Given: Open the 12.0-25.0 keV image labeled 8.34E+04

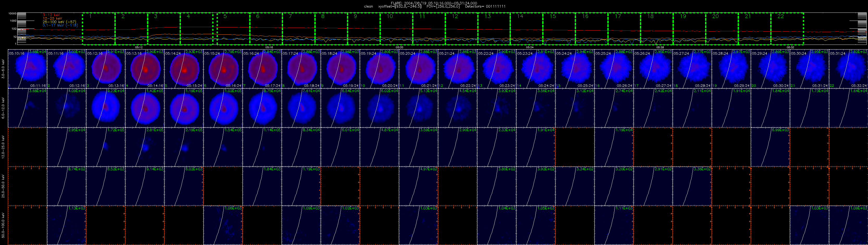Looking at the screenshot, I should 301,147.
